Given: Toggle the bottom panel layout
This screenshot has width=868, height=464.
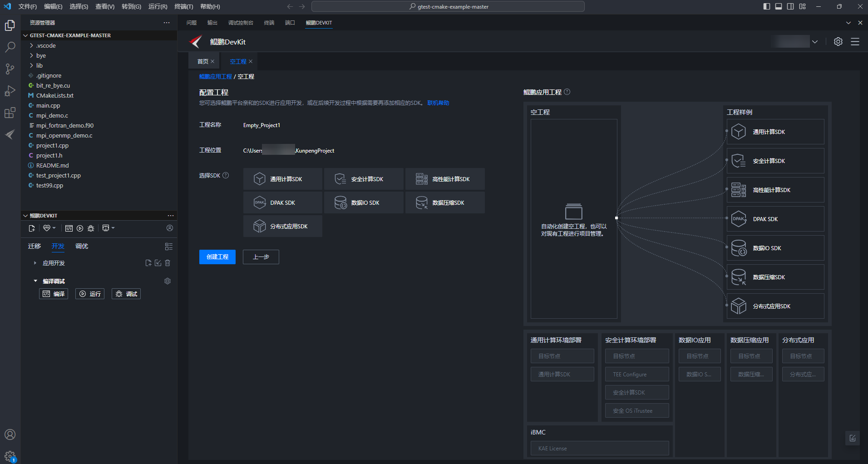Looking at the screenshot, I should coord(779,6).
